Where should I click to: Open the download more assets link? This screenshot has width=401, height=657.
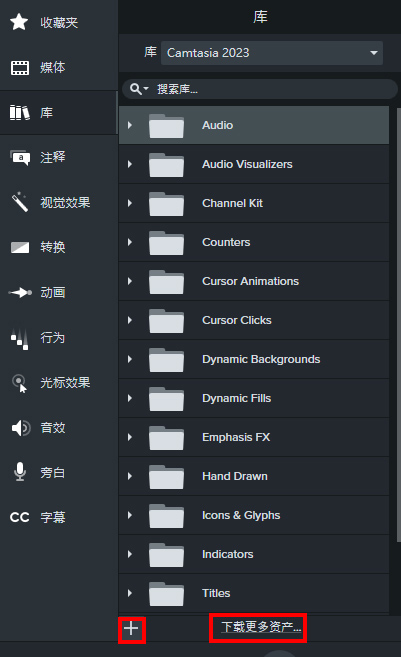point(261,627)
